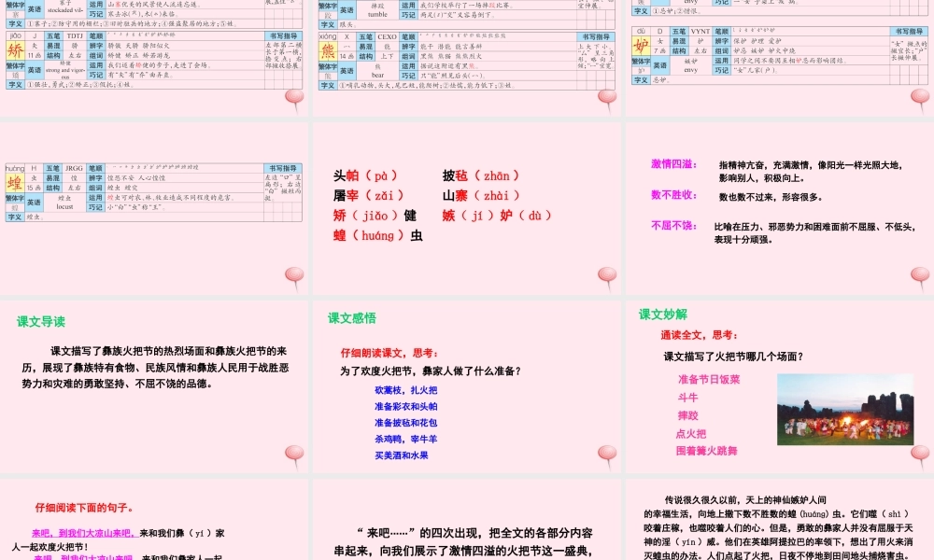
Task: Click the word 屠宰(zǎi)
Action: click(369, 195)
